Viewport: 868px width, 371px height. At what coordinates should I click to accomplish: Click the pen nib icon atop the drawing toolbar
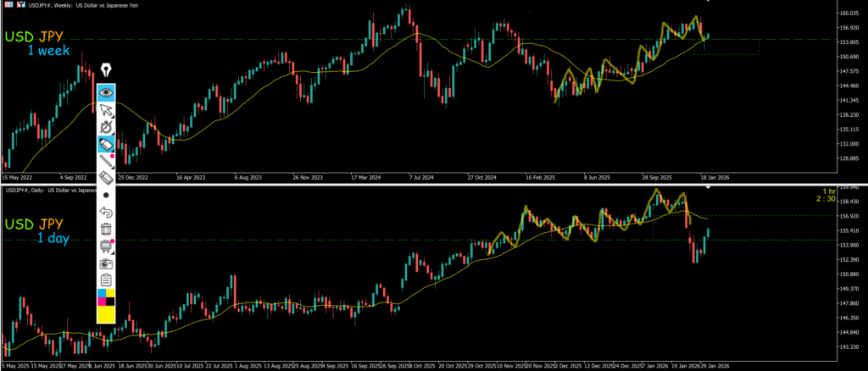tap(107, 69)
